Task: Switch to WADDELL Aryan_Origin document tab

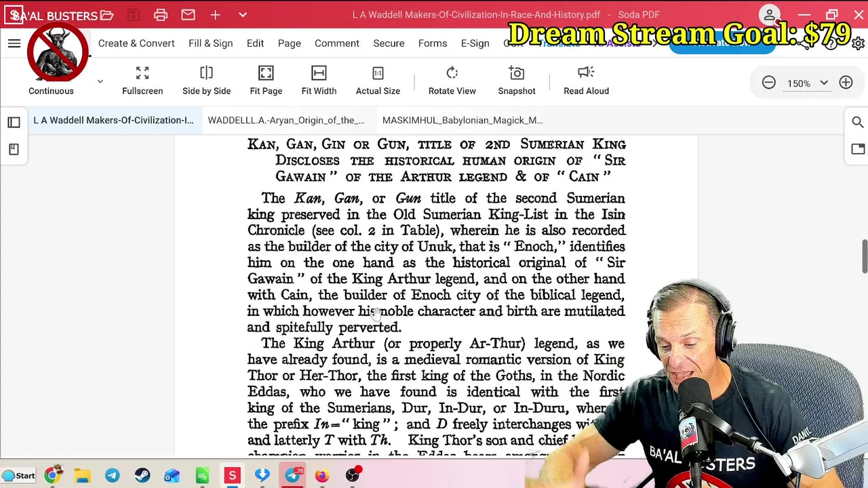Action: [x=286, y=120]
